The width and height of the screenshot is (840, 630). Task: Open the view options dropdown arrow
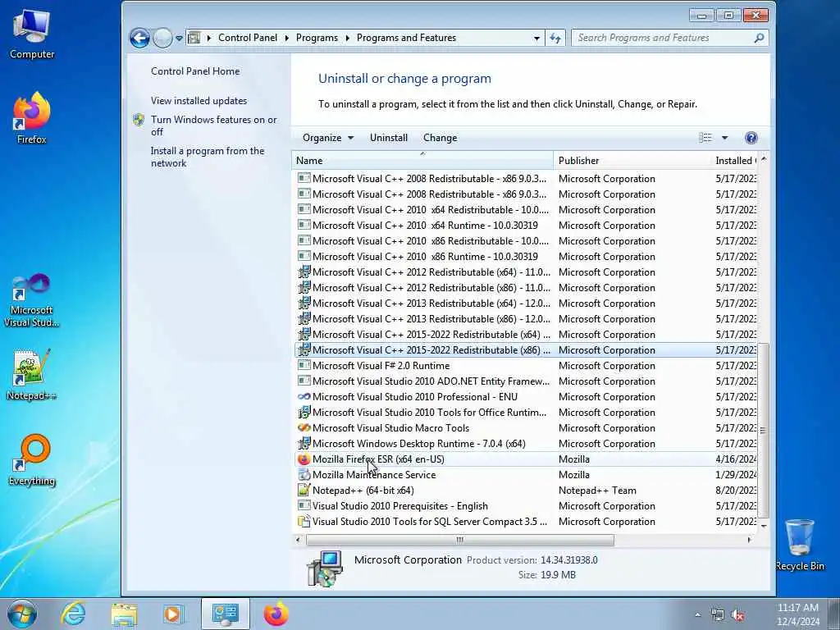(x=724, y=138)
